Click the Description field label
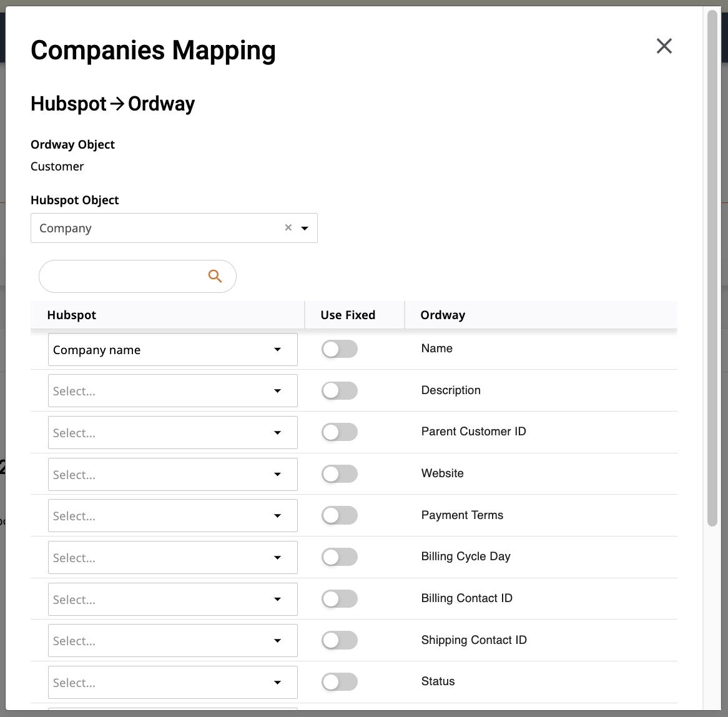The image size is (728, 717). [451, 390]
